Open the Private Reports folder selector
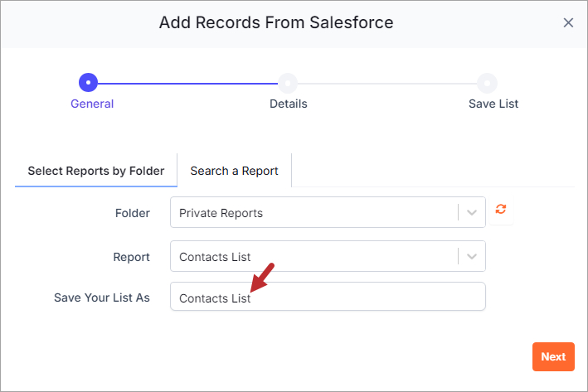Viewport: 588px width, 392px height. click(x=328, y=212)
